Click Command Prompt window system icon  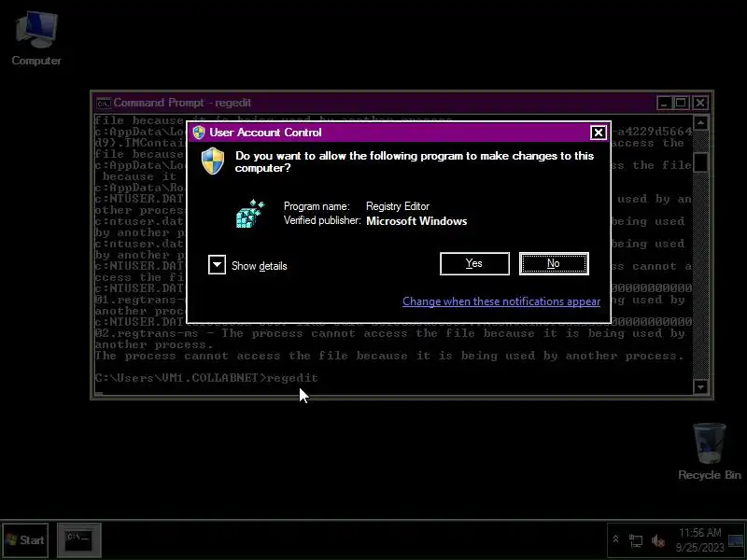click(x=104, y=103)
